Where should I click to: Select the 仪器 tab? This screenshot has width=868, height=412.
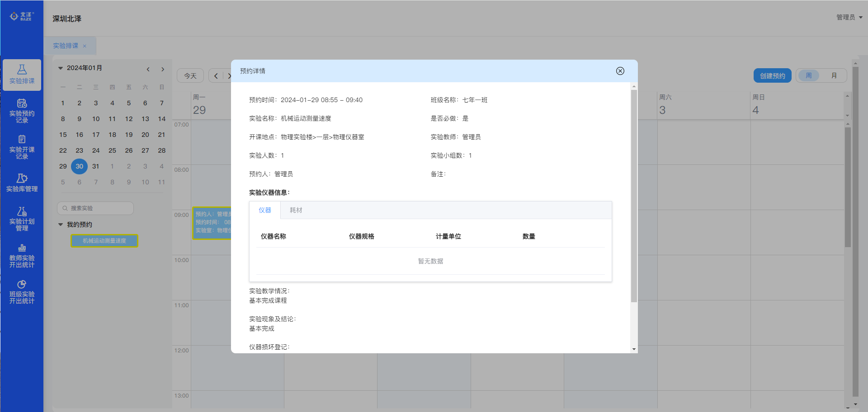click(x=265, y=210)
